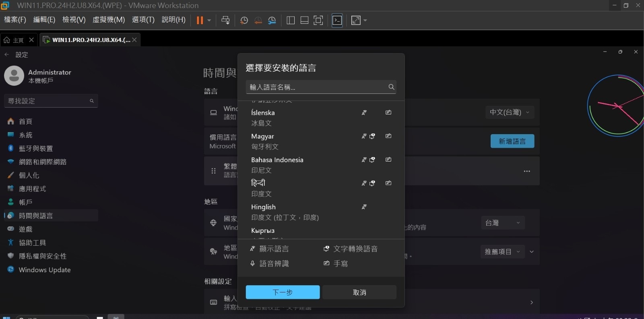
Task: Open the 虛擬機(M) menu
Action: [109, 20]
